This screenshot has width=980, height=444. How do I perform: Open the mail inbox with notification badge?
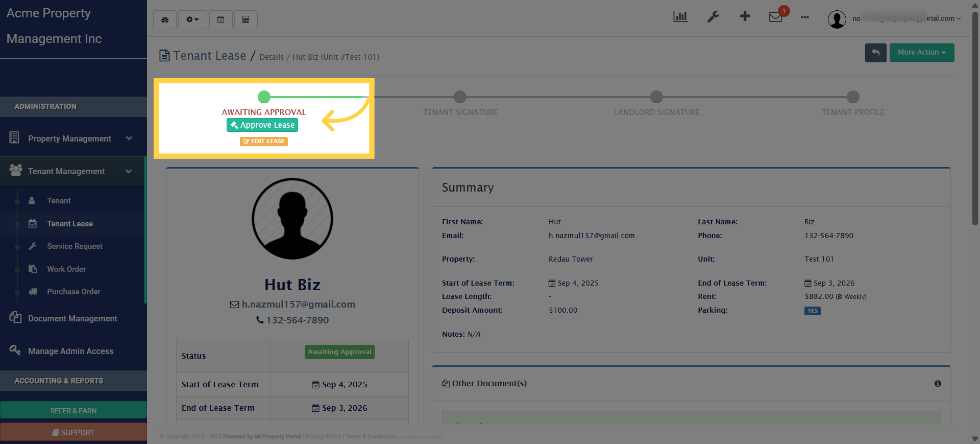[776, 17]
